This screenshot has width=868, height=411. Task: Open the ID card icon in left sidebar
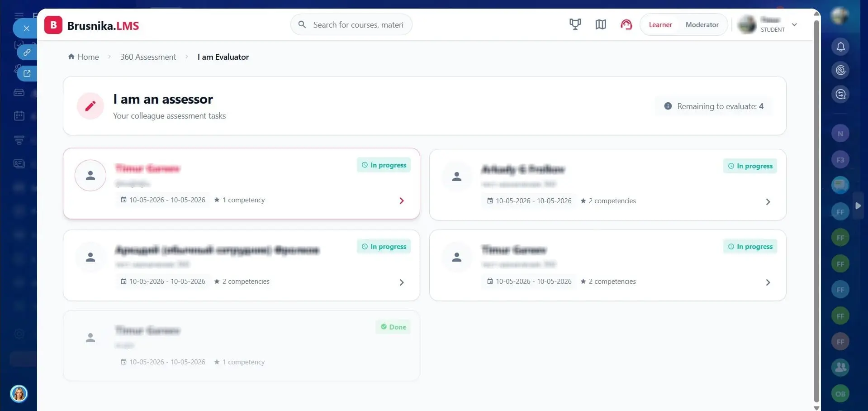pos(19,163)
